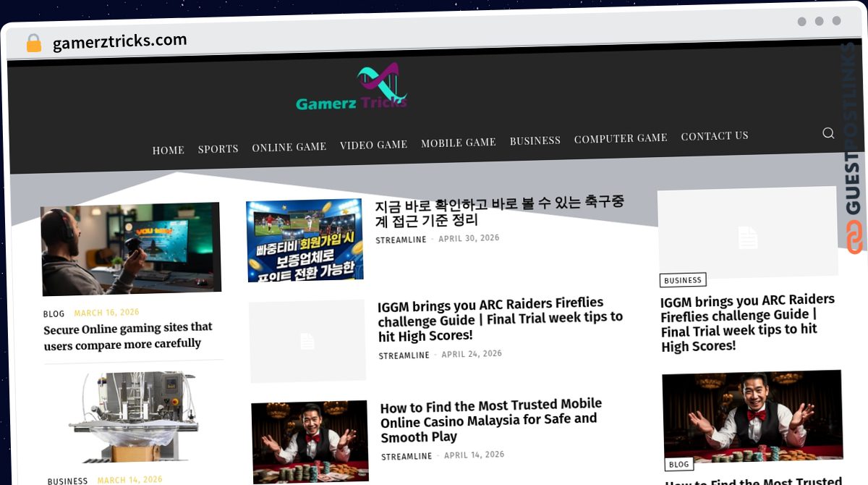Open the Gamerz Tricks logo
This screenshot has height=485, width=868.
click(x=352, y=88)
